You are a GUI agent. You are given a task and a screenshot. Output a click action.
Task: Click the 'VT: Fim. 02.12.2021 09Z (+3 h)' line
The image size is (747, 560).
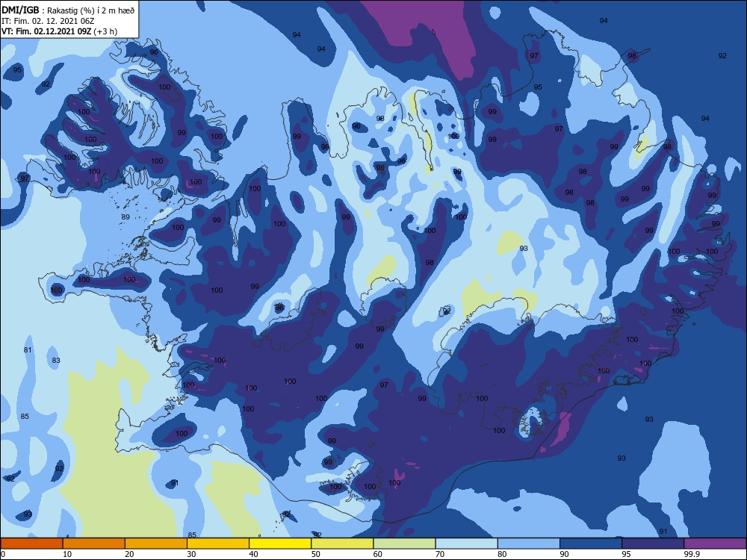point(60,31)
